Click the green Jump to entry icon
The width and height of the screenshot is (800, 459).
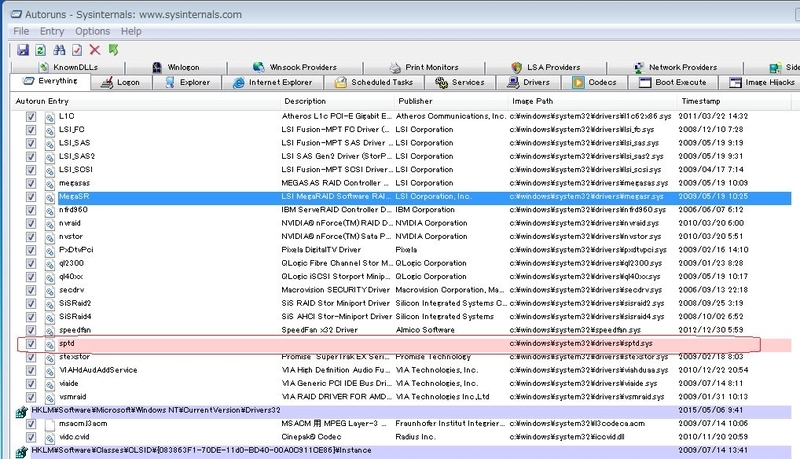click(x=113, y=50)
